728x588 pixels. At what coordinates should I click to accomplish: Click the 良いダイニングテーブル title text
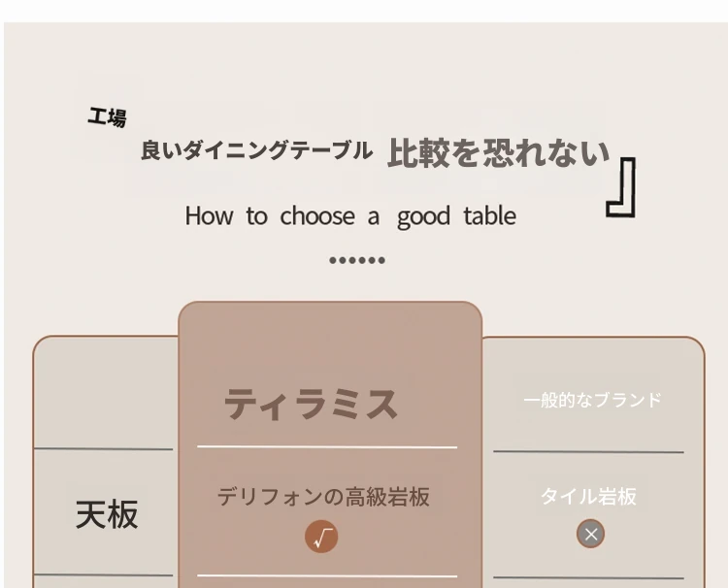click(256, 150)
